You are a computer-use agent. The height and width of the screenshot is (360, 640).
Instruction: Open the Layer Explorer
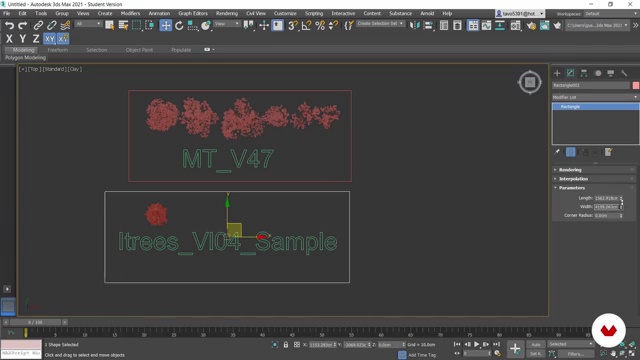tap(457, 25)
